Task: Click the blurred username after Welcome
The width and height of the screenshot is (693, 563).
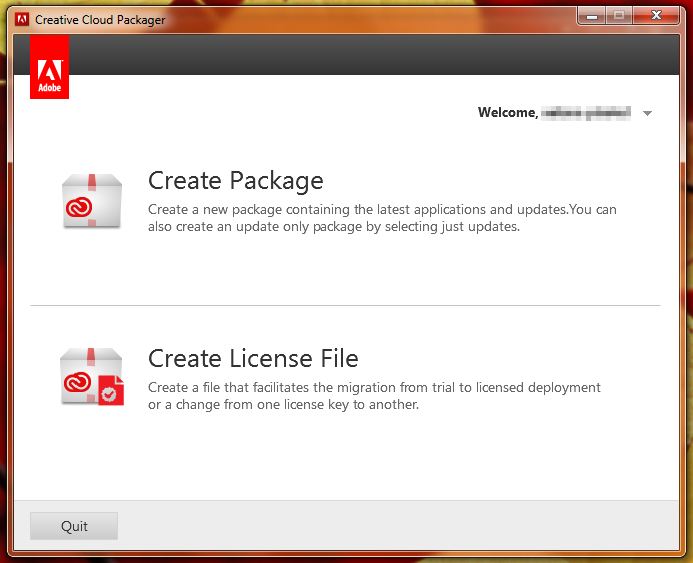Action: (x=586, y=113)
